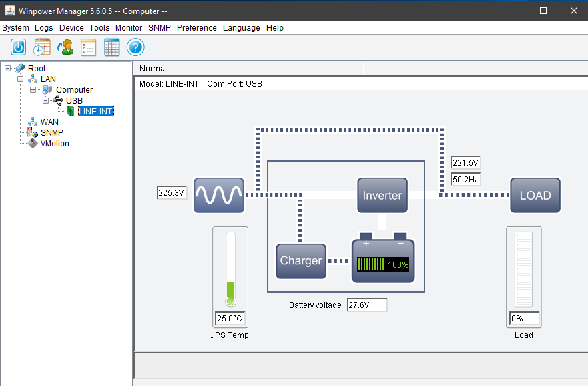Select VMotion in the tree
The image size is (588, 386).
[54, 143]
